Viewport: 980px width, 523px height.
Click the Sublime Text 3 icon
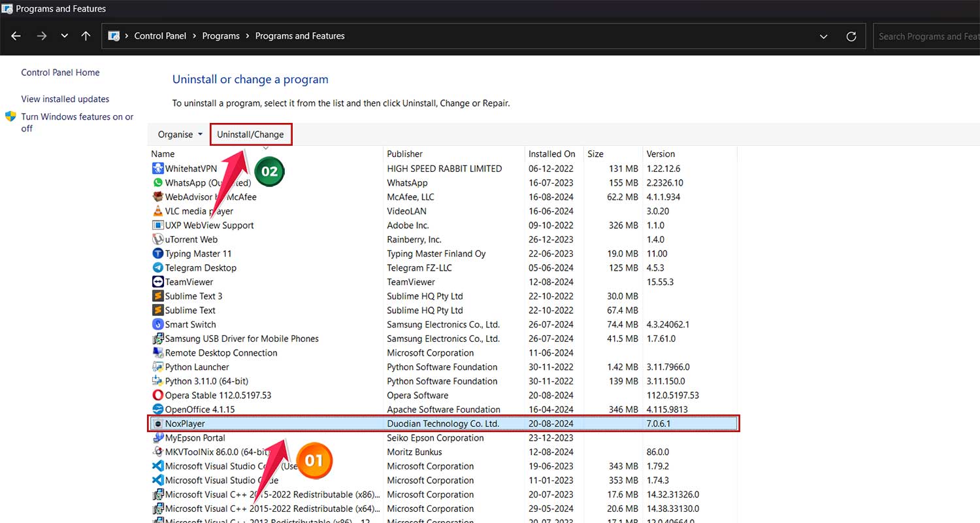(157, 295)
